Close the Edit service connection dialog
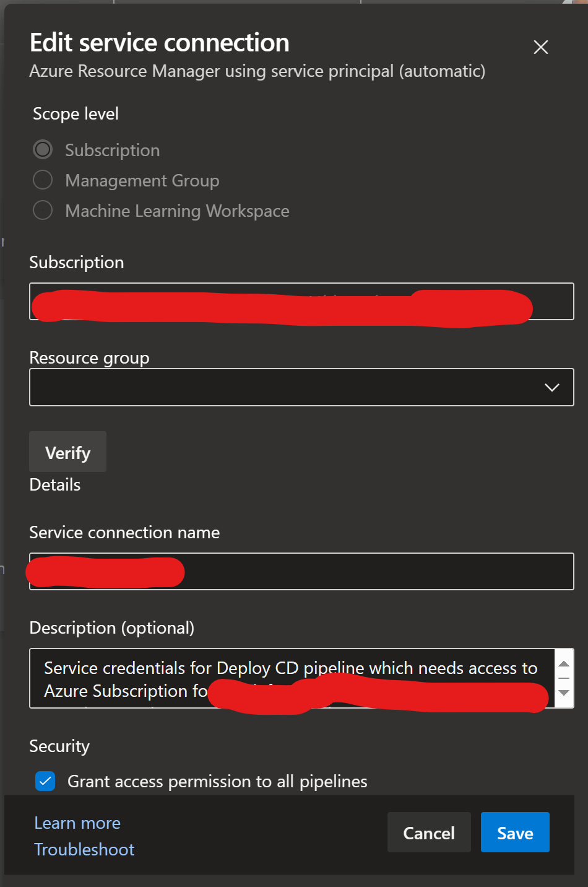 (540, 47)
